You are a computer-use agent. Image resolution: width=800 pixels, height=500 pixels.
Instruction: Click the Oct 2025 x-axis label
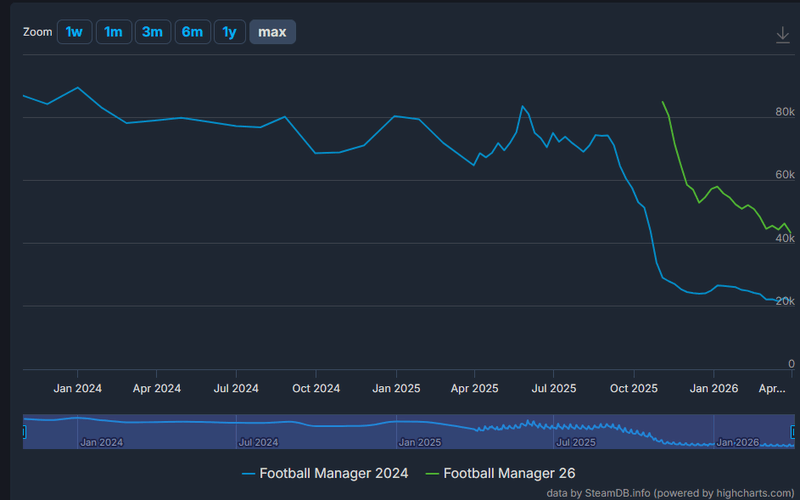(634, 389)
